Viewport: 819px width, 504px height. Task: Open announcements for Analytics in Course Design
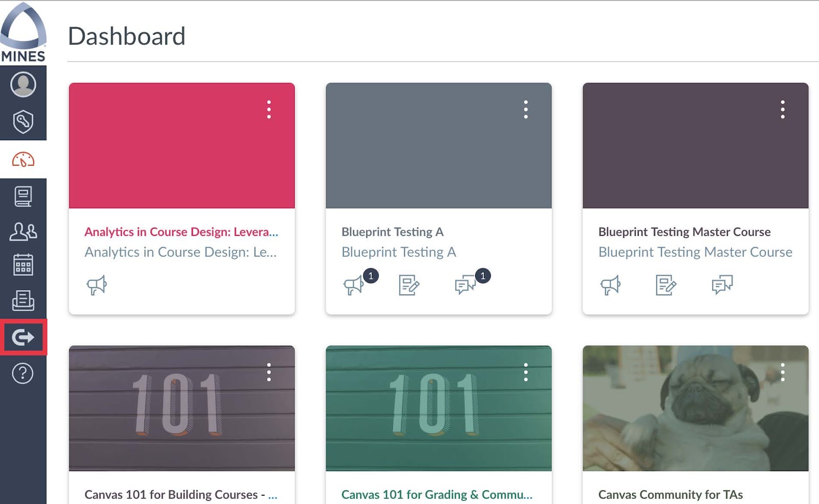(x=97, y=285)
